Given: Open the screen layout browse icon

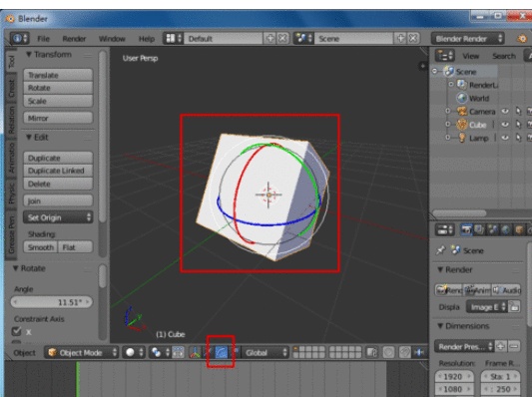Looking at the screenshot, I should (174, 38).
